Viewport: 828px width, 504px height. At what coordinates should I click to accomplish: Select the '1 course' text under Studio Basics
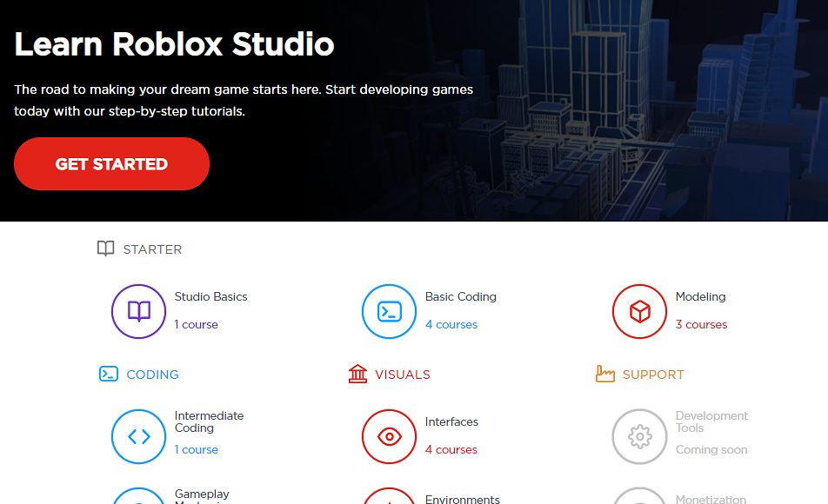196,325
